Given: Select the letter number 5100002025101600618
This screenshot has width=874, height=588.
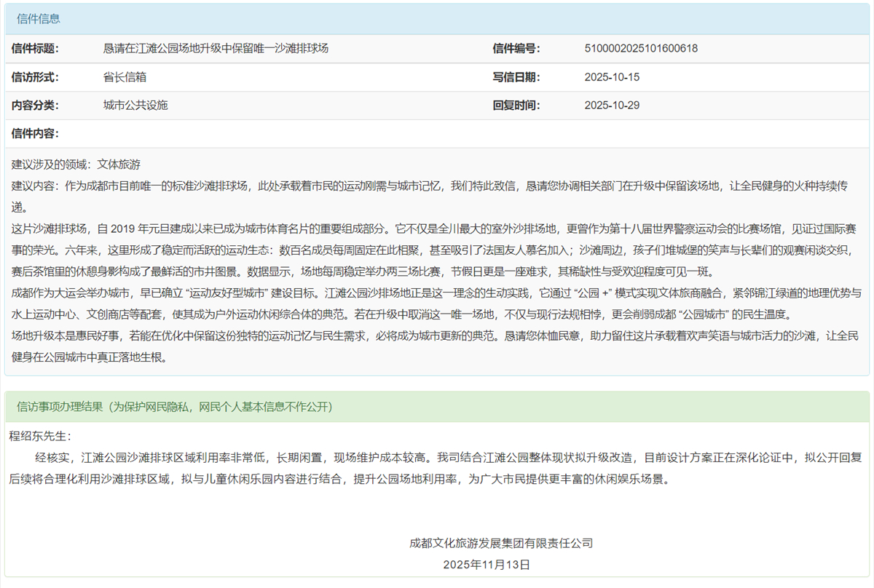Looking at the screenshot, I should pos(641,49).
